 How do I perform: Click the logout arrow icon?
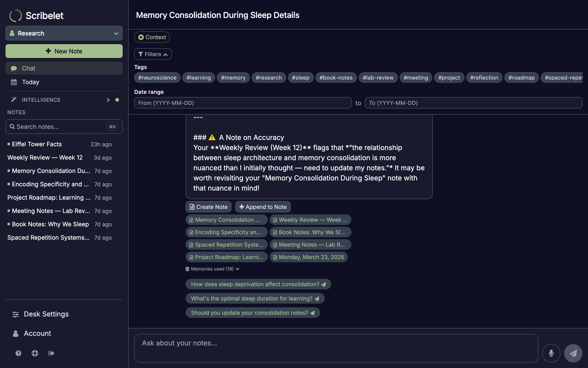click(51, 353)
